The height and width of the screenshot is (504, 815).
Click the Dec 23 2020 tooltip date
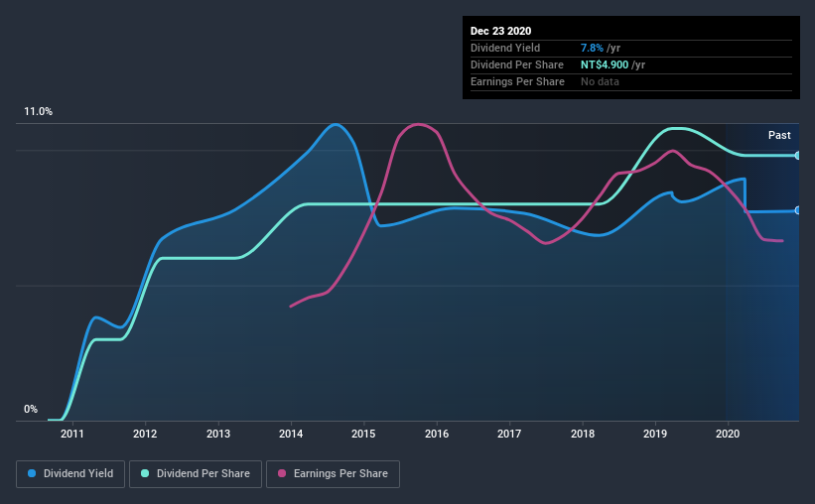click(500, 31)
